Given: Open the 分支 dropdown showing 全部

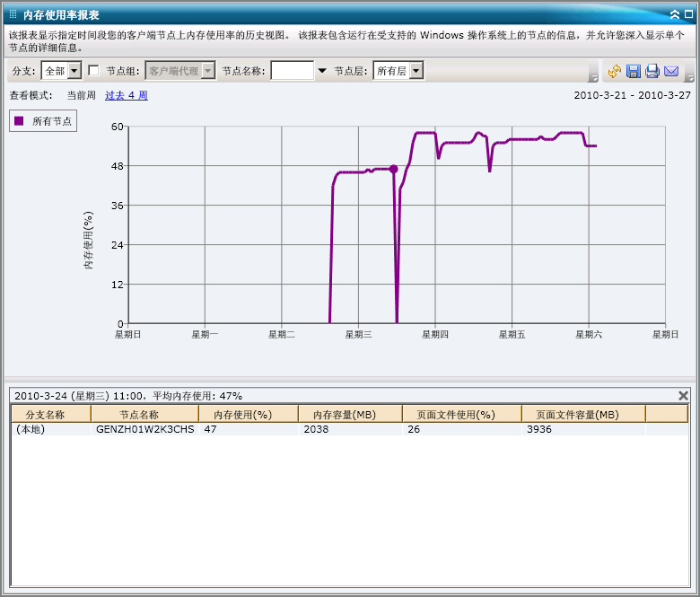Looking at the screenshot, I should coord(74,71).
